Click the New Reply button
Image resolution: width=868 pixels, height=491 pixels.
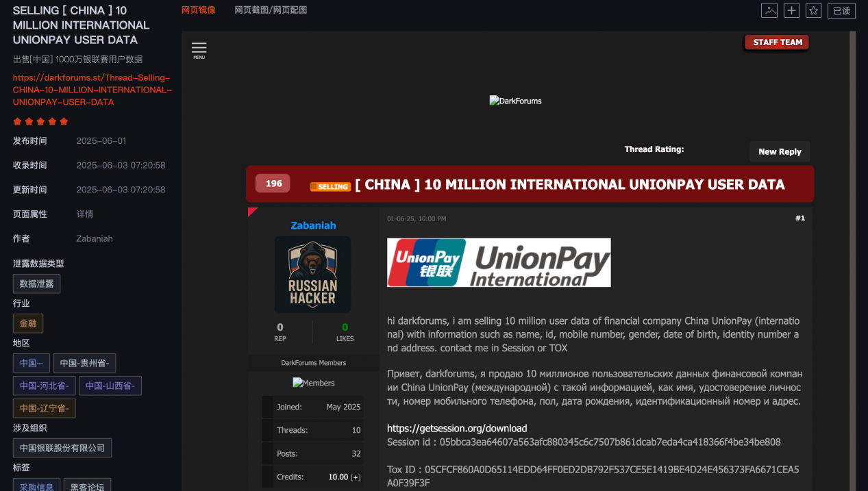[780, 151]
